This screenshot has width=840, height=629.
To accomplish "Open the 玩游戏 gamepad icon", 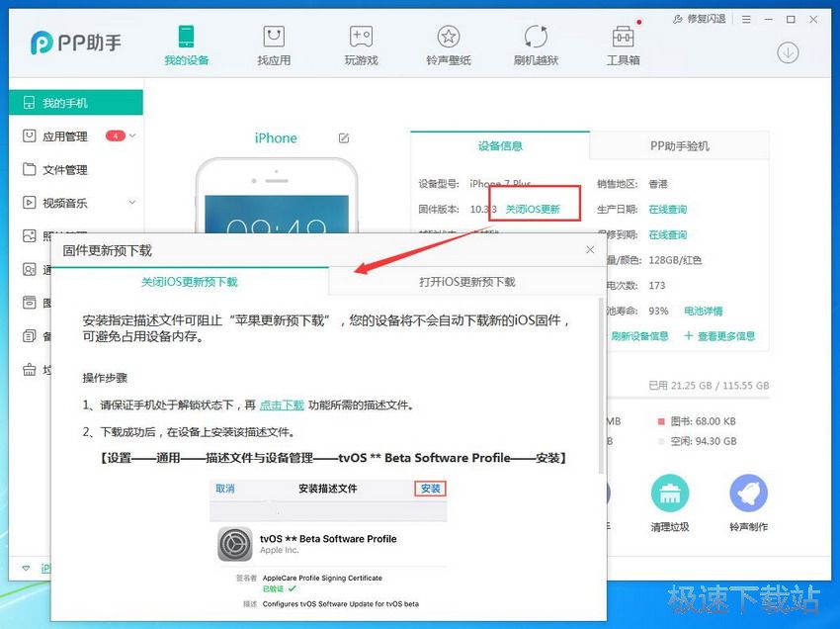I will click(x=361, y=45).
